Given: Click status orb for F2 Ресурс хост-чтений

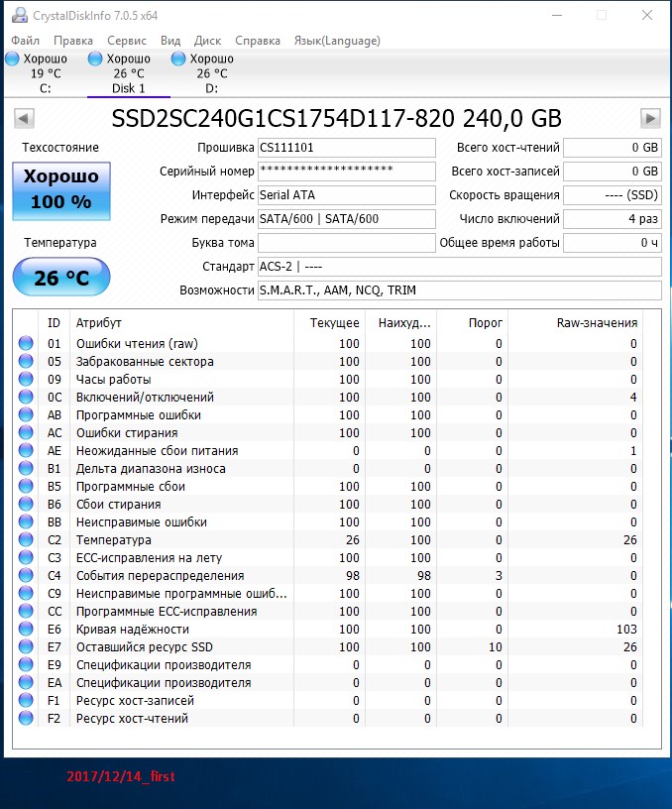Looking at the screenshot, I should pos(26,718).
